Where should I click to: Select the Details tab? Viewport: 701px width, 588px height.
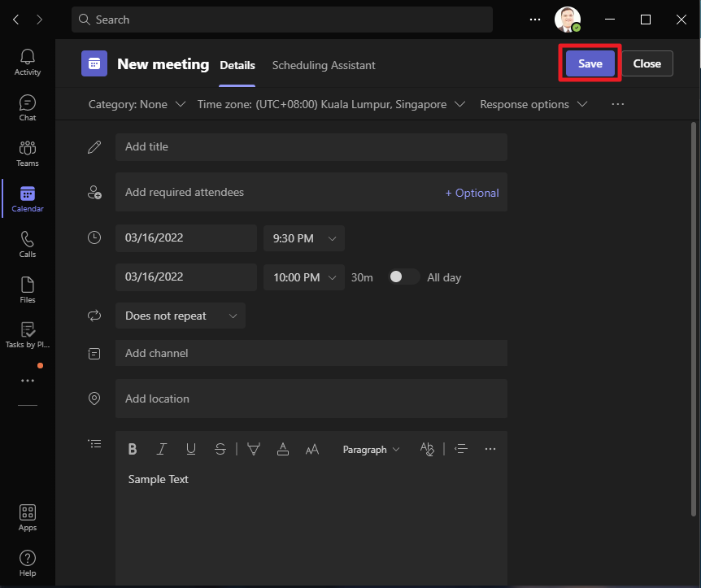237,65
